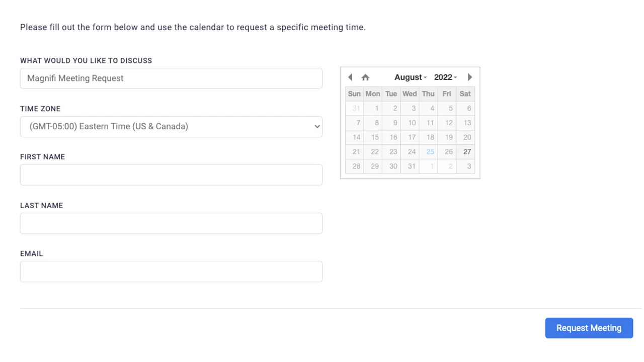The width and height of the screenshot is (644, 362).
Task: Open the 2022 year dropdown
Action: 445,77
